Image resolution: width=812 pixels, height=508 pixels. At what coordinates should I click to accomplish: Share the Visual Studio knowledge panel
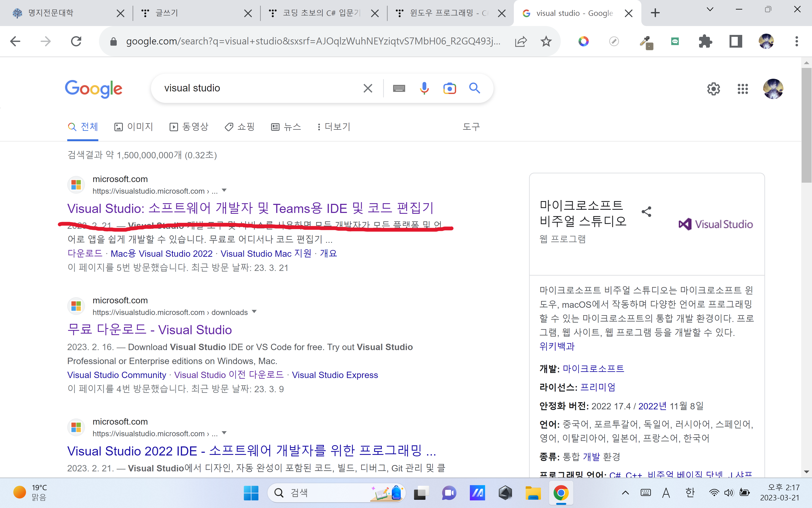tap(646, 212)
